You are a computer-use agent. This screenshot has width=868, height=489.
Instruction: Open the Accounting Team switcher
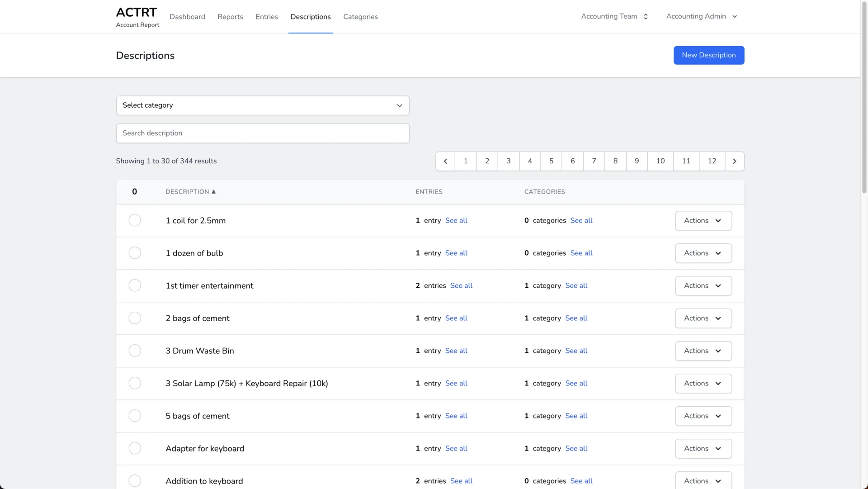tap(615, 16)
